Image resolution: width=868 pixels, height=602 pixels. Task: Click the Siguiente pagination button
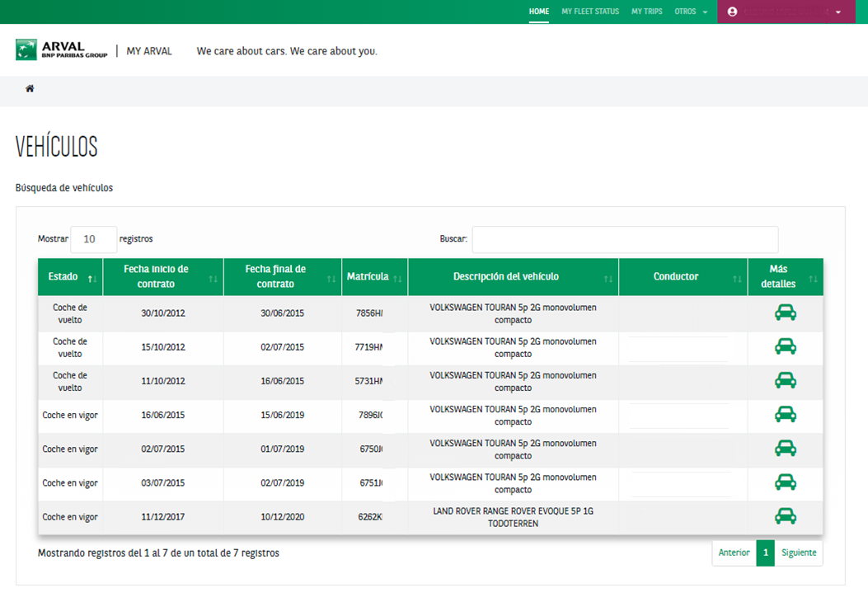798,553
